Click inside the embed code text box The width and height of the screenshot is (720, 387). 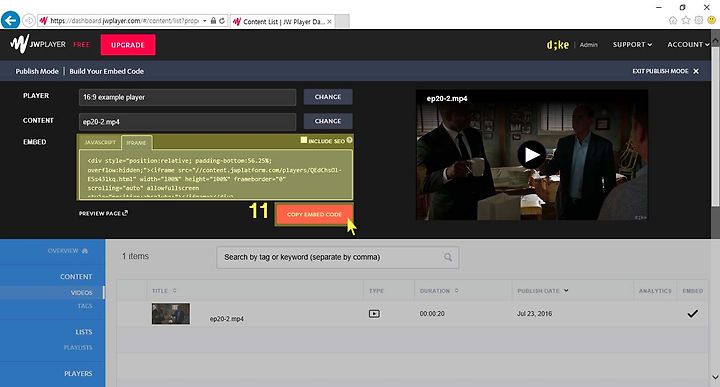216,175
